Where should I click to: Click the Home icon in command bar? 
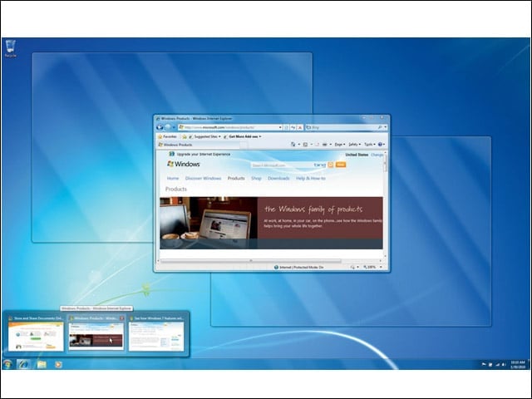(293, 145)
